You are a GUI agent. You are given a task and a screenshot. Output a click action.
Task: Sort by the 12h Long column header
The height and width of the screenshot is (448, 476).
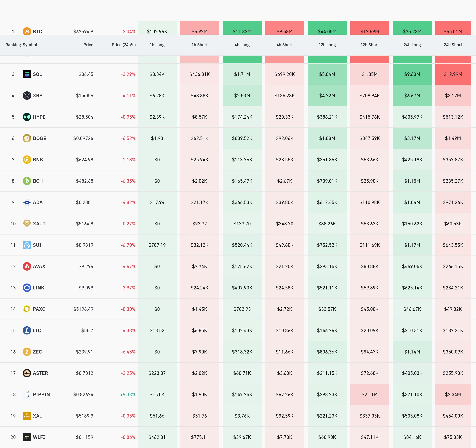point(327,45)
